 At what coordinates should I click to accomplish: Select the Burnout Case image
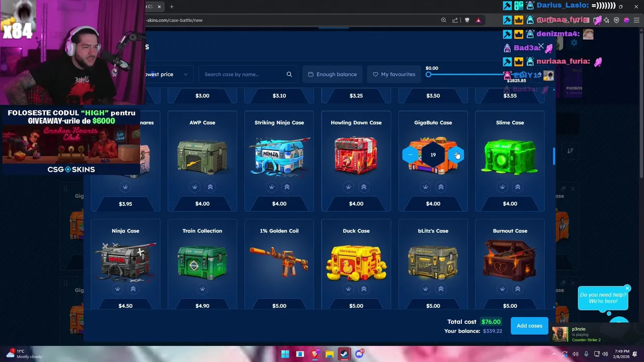(510, 260)
